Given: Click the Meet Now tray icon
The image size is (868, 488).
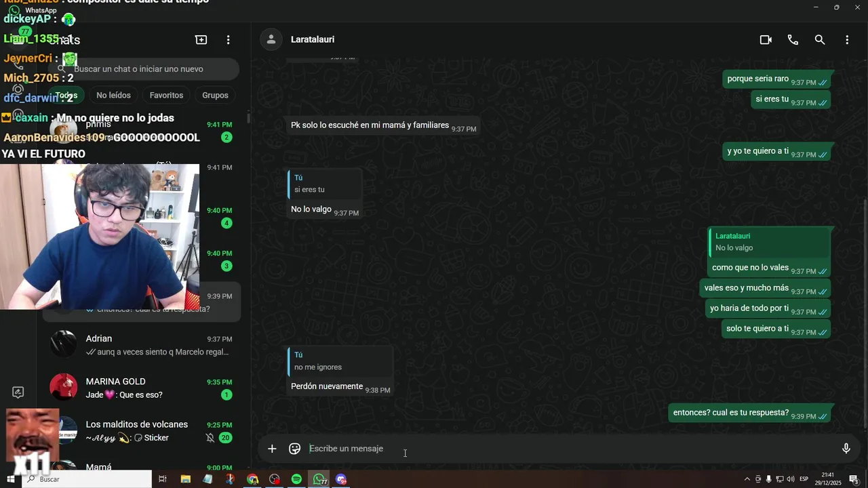Looking at the screenshot, I should coord(758,479).
